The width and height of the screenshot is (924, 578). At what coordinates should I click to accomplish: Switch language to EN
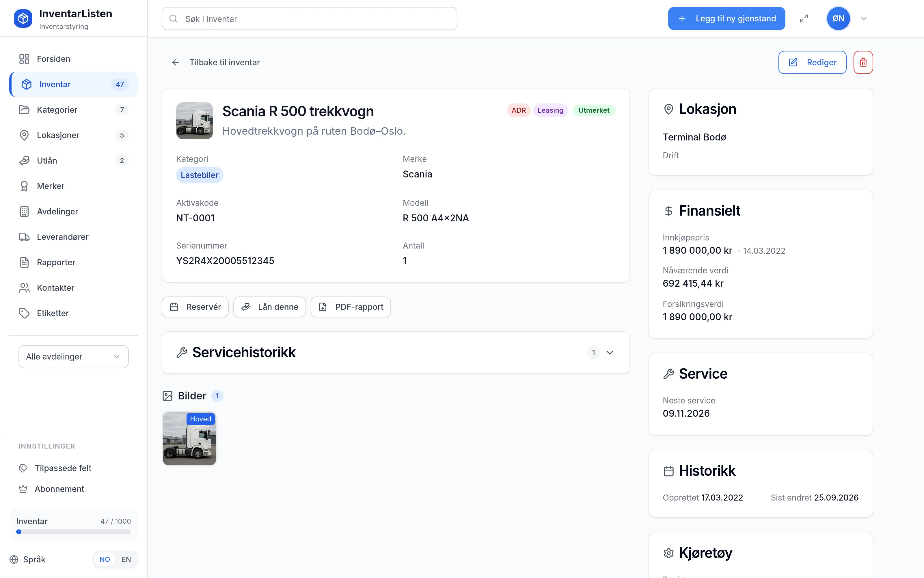(126, 559)
